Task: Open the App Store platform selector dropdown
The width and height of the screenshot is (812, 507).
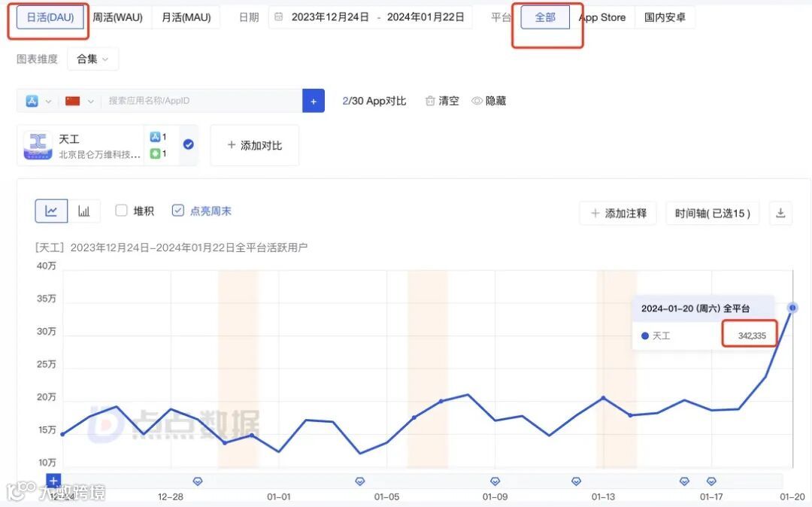Action: [x=38, y=101]
